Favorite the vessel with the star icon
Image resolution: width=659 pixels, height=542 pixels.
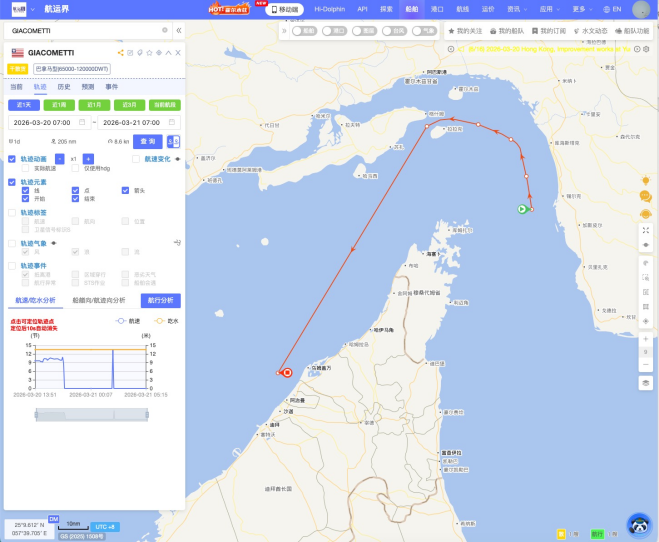(149, 52)
